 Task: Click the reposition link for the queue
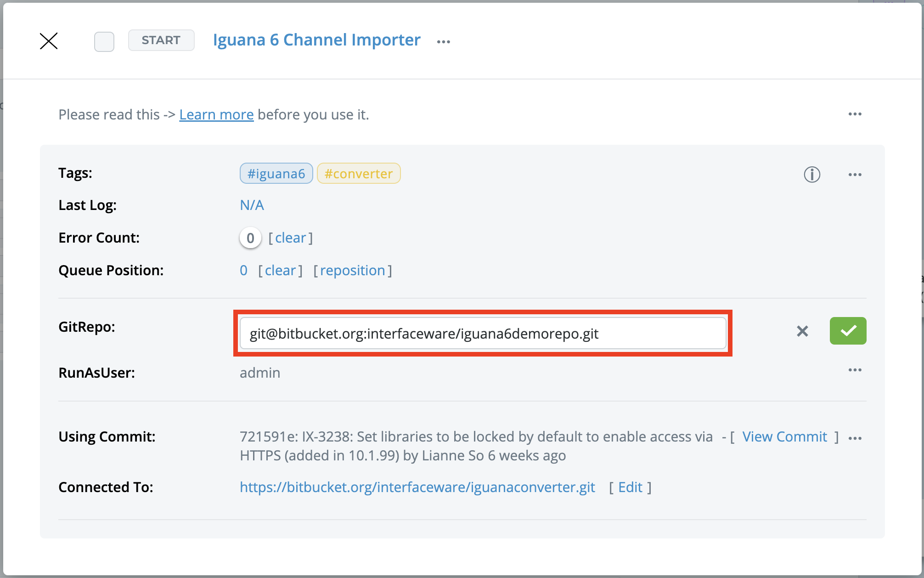(x=352, y=271)
